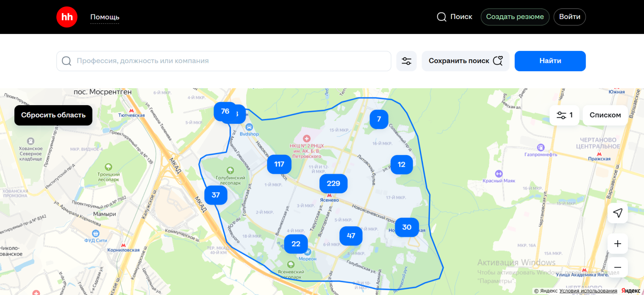Open the 229 vacancies cluster marker
Viewport: 644px width, 295px height.
[333, 184]
